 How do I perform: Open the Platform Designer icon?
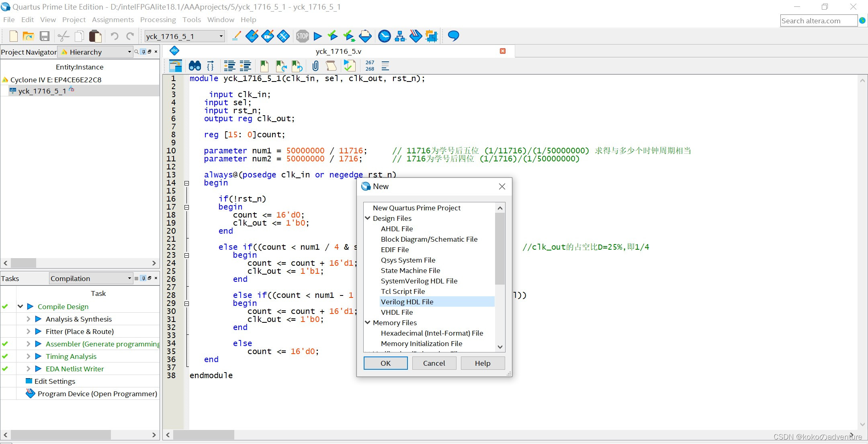click(x=431, y=36)
